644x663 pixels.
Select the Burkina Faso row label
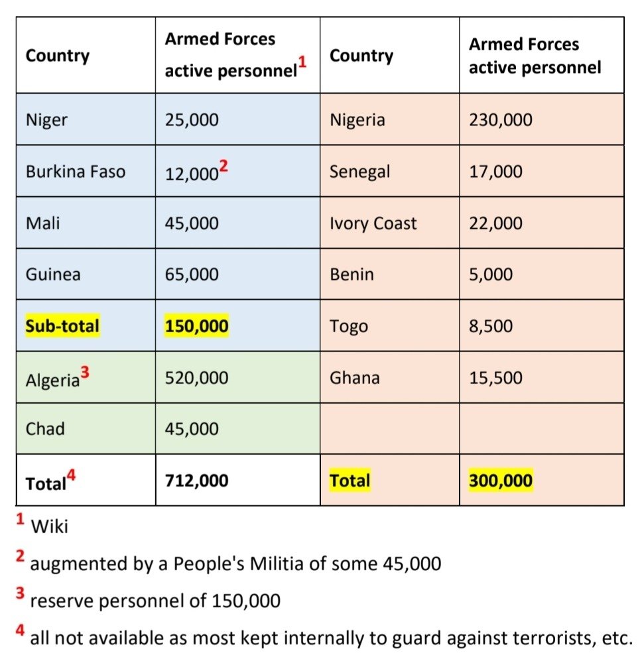point(75,172)
